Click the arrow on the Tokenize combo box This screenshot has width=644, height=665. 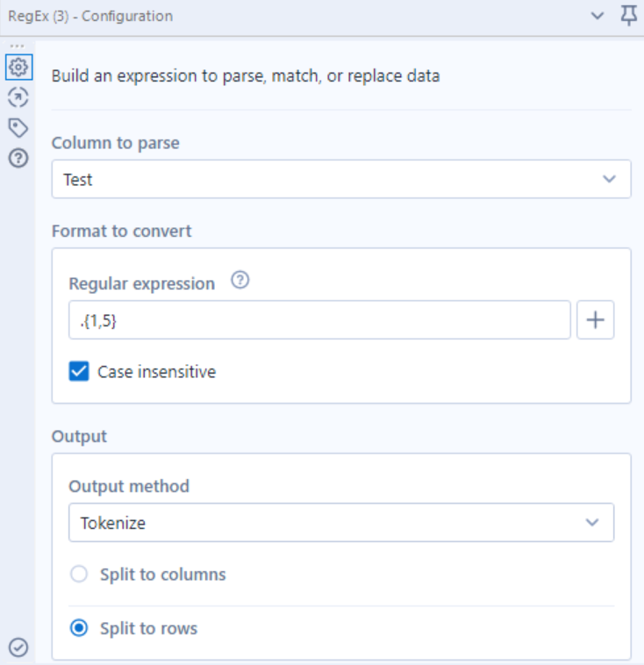tap(592, 523)
